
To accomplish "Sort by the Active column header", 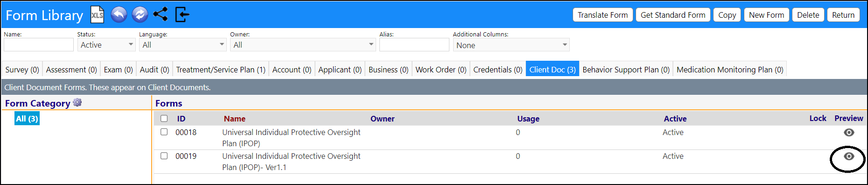I will click(x=675, y=119).
